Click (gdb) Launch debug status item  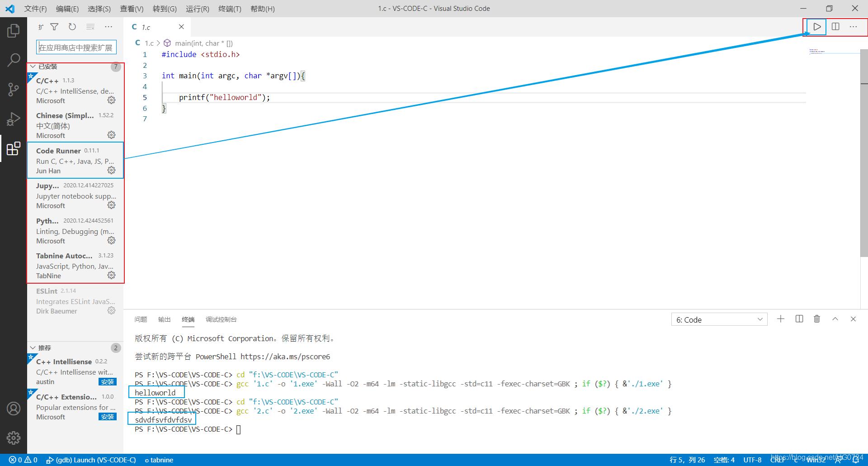[91, 460]
